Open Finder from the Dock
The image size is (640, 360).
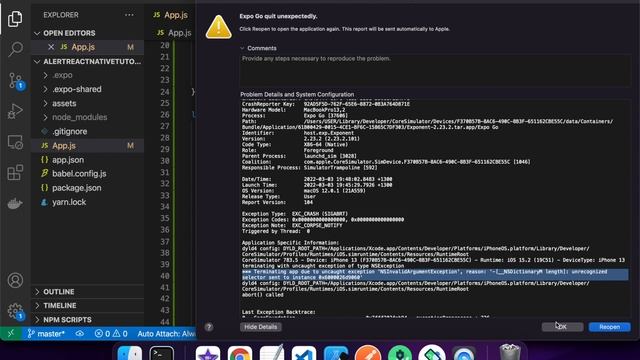pyautogui.click(x=130, y=353)
